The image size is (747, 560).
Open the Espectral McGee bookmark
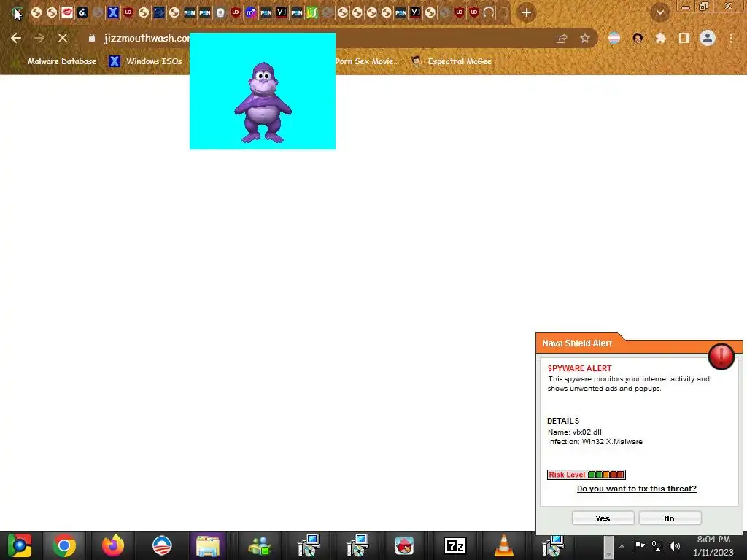[x=452, y=61]
